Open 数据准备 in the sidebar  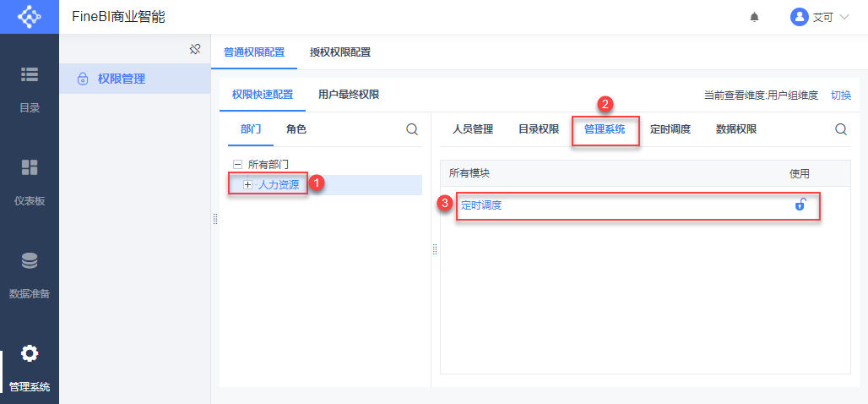(x=30, y=275)
